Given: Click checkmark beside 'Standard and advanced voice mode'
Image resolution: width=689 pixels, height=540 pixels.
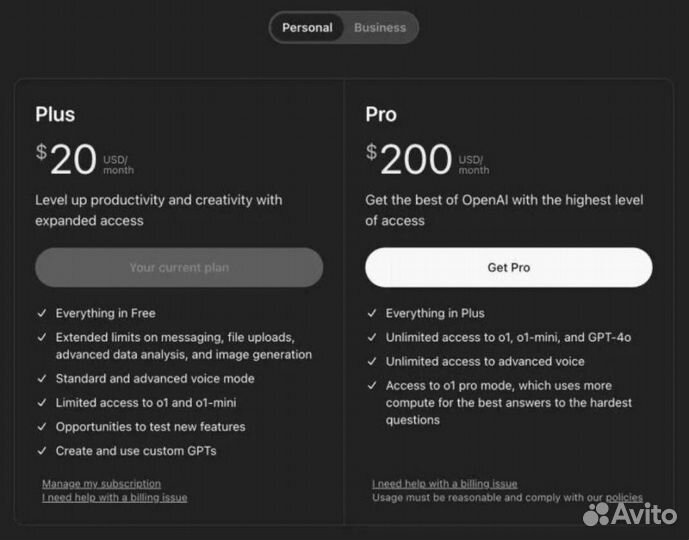Looking at the screenshot, I should click(x=42, y=379).
